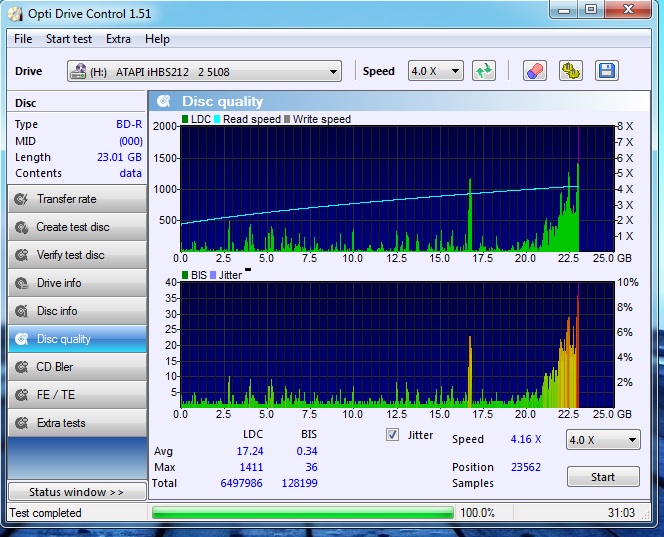Show the Drive info page
Image resolution: width=664 pixels, height=537 pixels.
(77, 283)
